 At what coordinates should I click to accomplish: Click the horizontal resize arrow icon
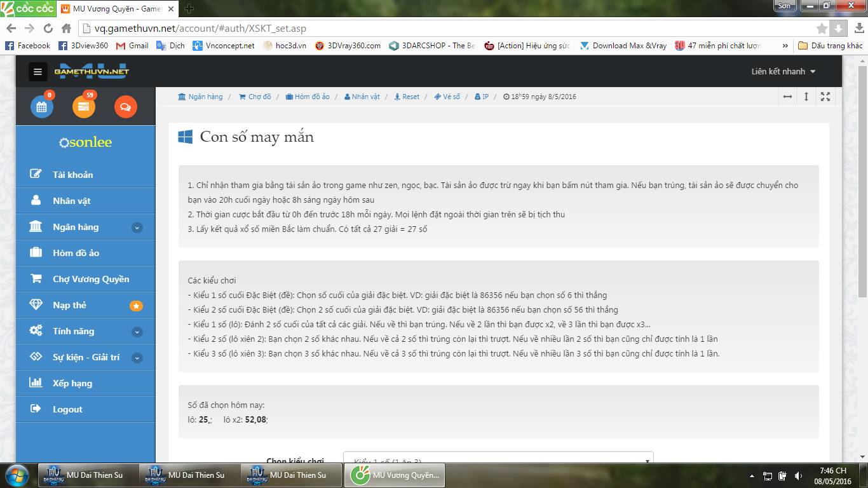coord(787,97)
